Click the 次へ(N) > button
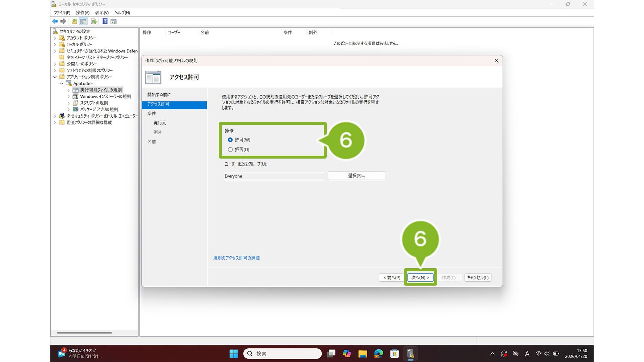 point(420,278)
